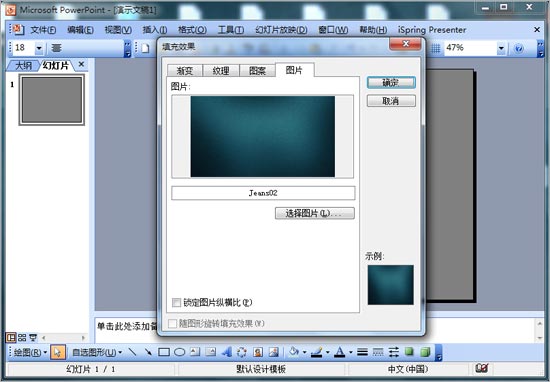Click the spelling status icon in status bar
The width and height of the screenshot is (550, 382).
click(x=482, y=368)
